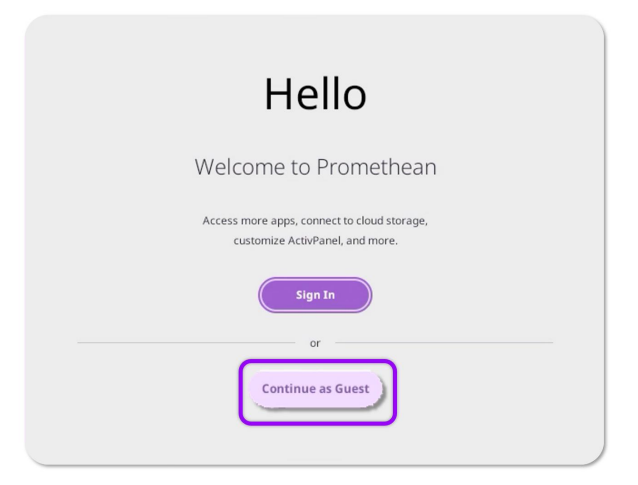
Task: Select the Welcome to Promethean subtitle
Action: click(315, 167)
